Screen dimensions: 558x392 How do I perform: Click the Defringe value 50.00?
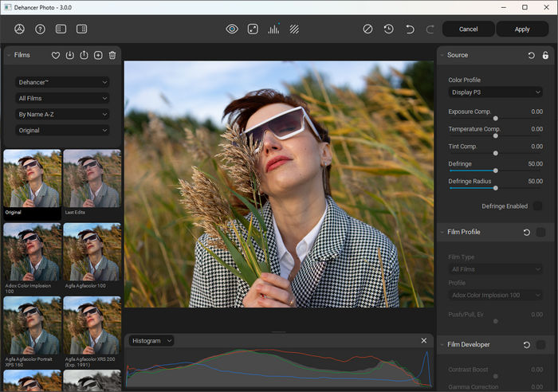[x=535, y=164]
